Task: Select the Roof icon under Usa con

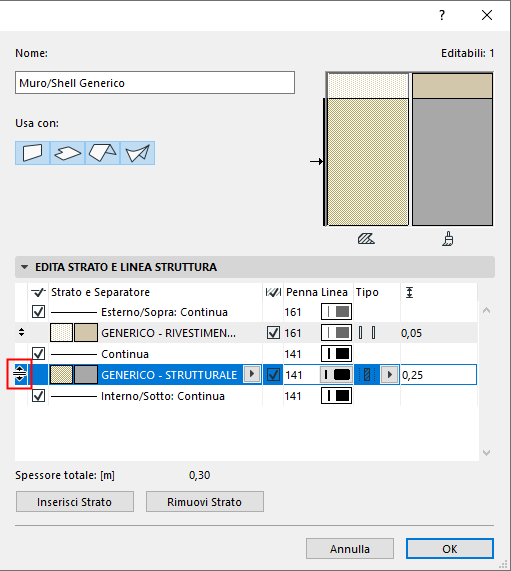Action: pos(102,153)
